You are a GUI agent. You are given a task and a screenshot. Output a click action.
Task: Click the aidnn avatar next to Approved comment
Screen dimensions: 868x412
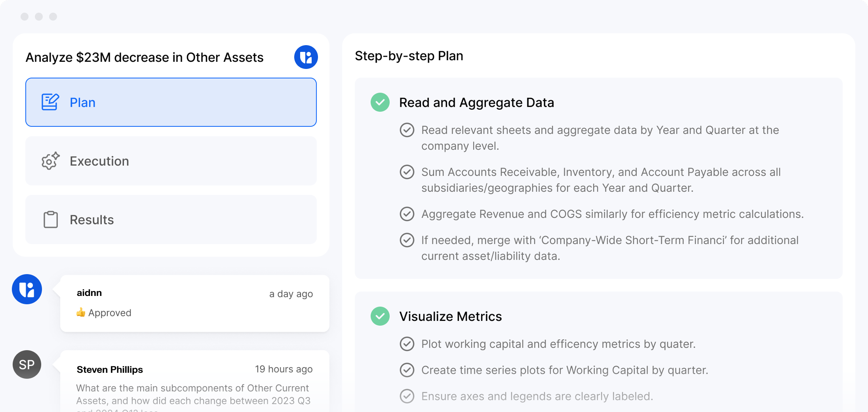[27, 289]
